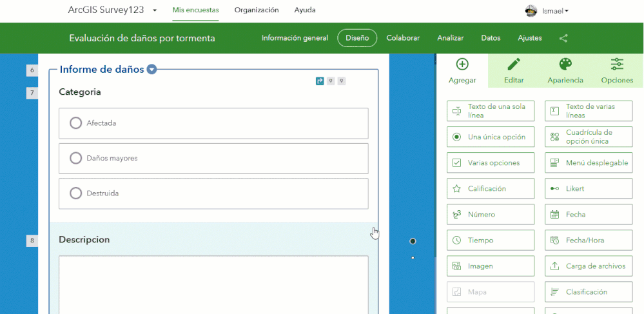Click inside the Descripcion text area

[x=213, y=284]
